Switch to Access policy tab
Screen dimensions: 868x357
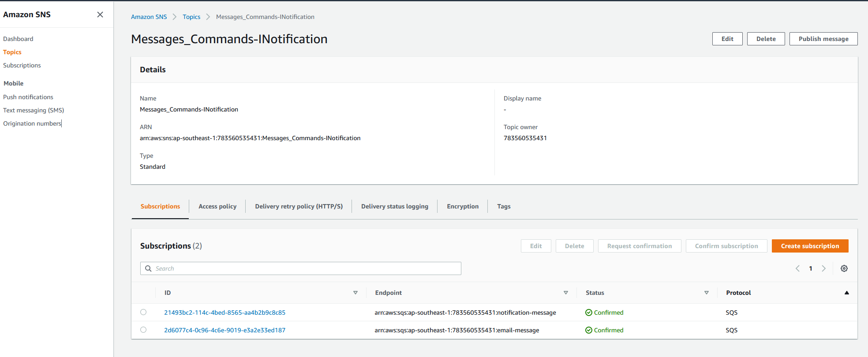click(x=217, y=206)
